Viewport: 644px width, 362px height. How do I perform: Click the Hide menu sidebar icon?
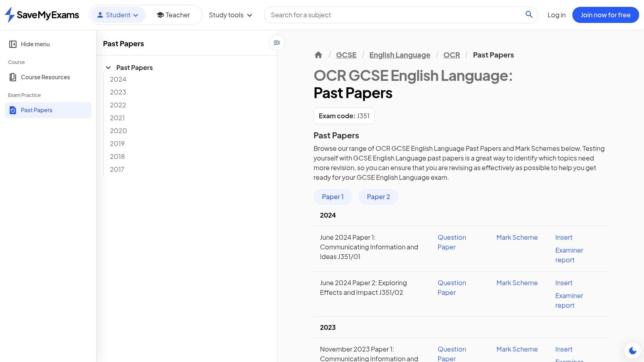[13, 44]
